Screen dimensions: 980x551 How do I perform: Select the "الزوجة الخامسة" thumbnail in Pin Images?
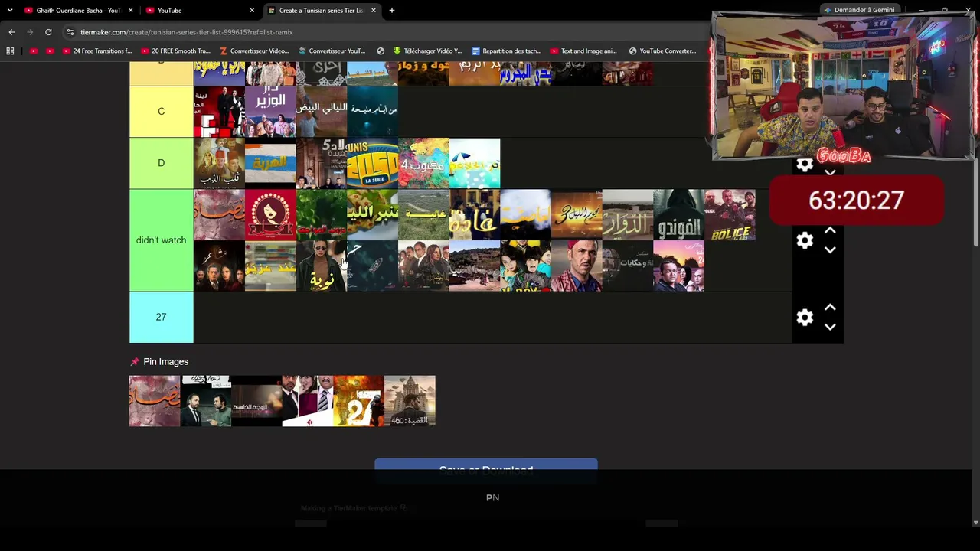pyautogui.click(x=256, y=400)
